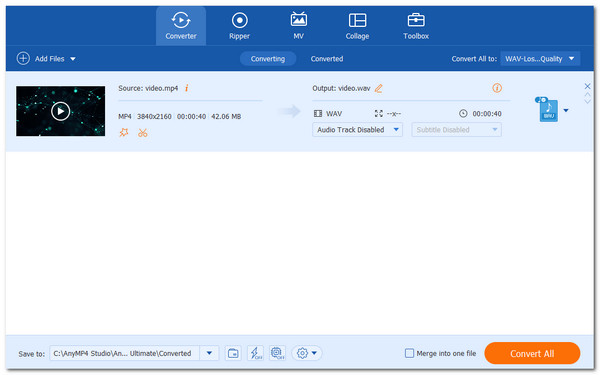Image resolution: width=600 pixels, height=375 pixels.
Task: Open the Convert All to format dropdown
Action: point(540,59)
